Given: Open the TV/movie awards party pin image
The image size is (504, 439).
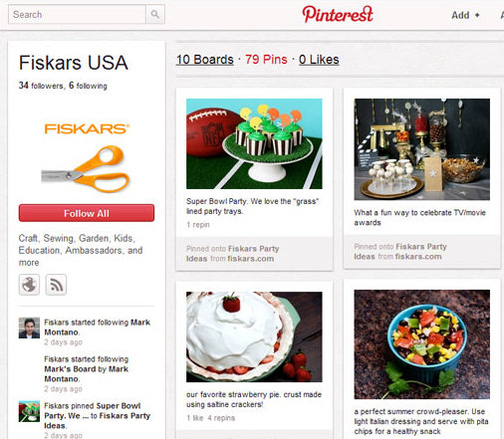Looking at the screenshot, I should click(421, 149).
